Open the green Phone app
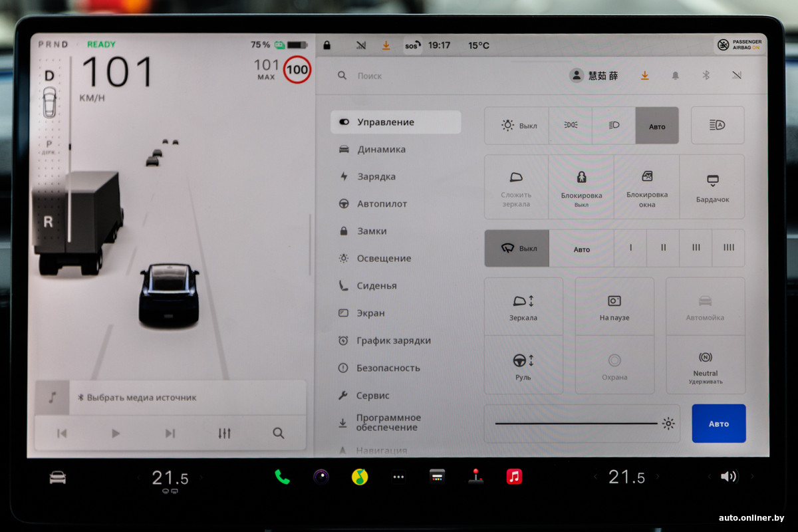This screenshot has width=798, height=532. click(283, 477)
